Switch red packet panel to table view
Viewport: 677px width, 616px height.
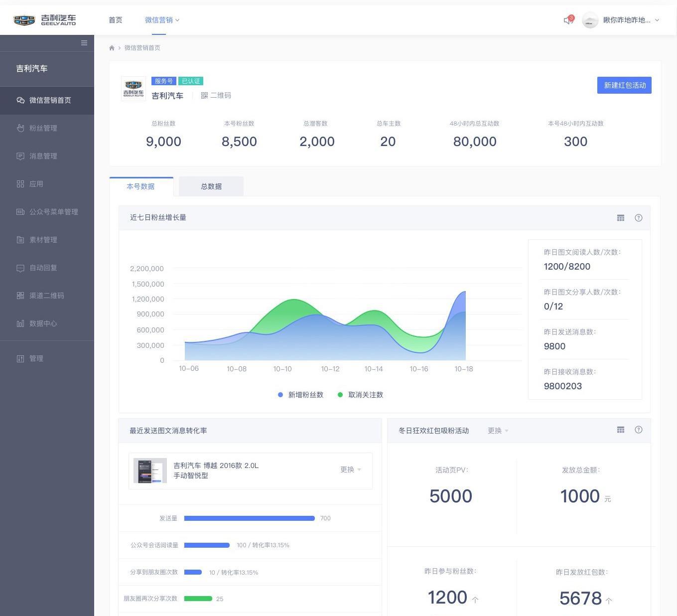[621, 430]
